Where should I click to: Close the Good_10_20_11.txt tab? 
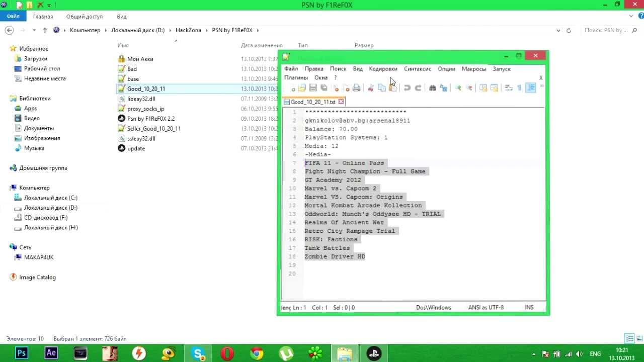point(341,102)
